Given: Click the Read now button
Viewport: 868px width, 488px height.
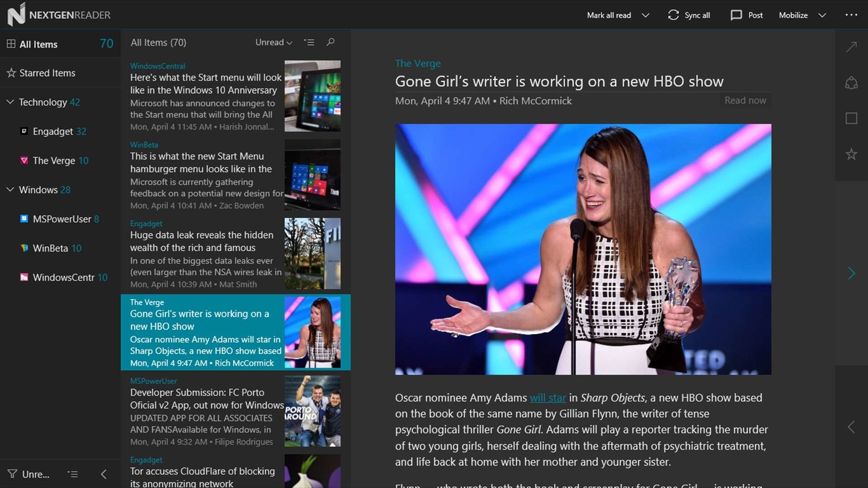Looking at the screenshot, I should pyautogui.click(x=745, y=100).
